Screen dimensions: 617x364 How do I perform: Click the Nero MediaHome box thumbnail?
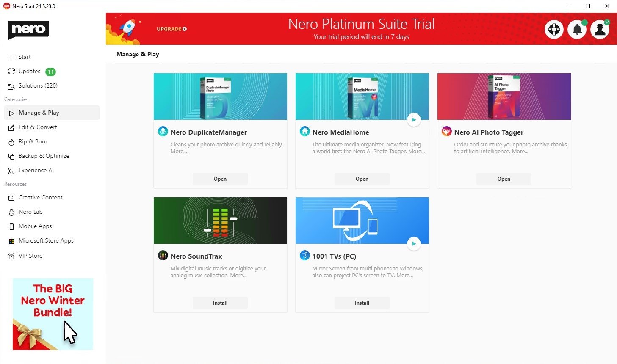[362, 97]
